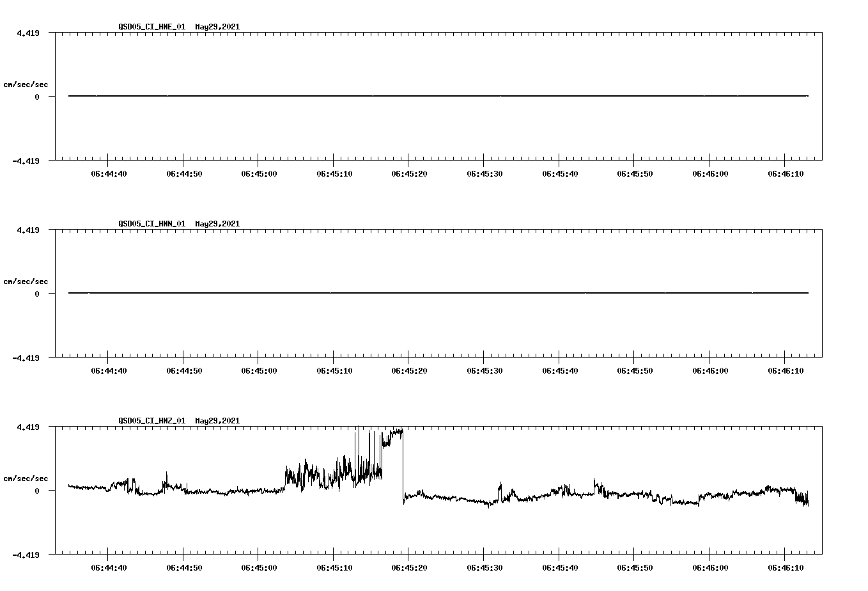Click the 06:45:00 time label under the HNN plot
This screenshot has height=591, width=868.
259,370
